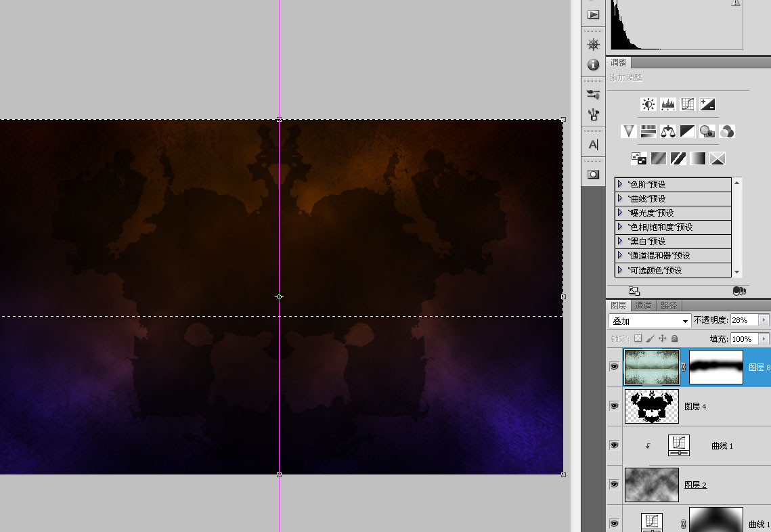This screenshot has height=532, width=771.
Task: Expand the "色相/饱和度"预设 presets
Action: tap(620, 227)
